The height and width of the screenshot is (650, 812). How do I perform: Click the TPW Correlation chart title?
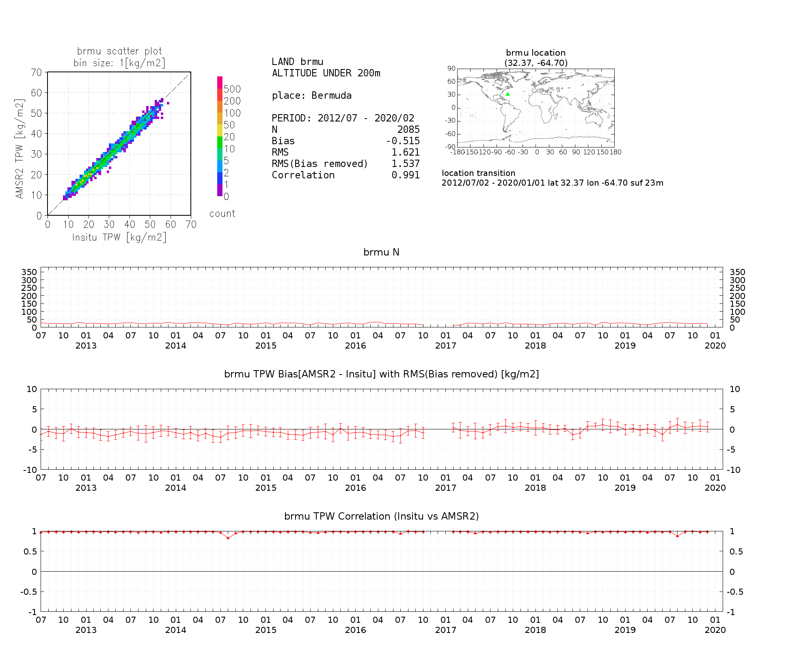[x=382, y=516]
